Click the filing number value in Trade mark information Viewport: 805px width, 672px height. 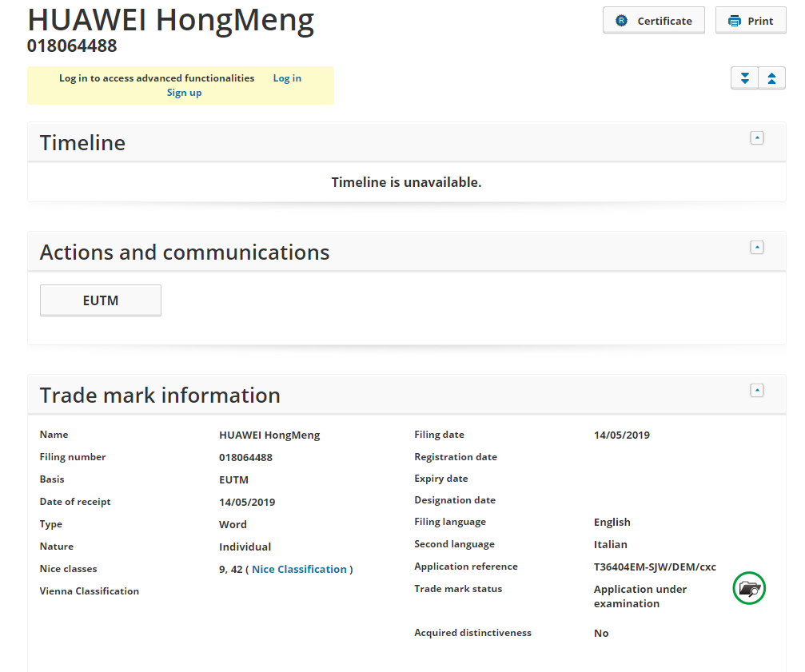click(x=245, y=458)
